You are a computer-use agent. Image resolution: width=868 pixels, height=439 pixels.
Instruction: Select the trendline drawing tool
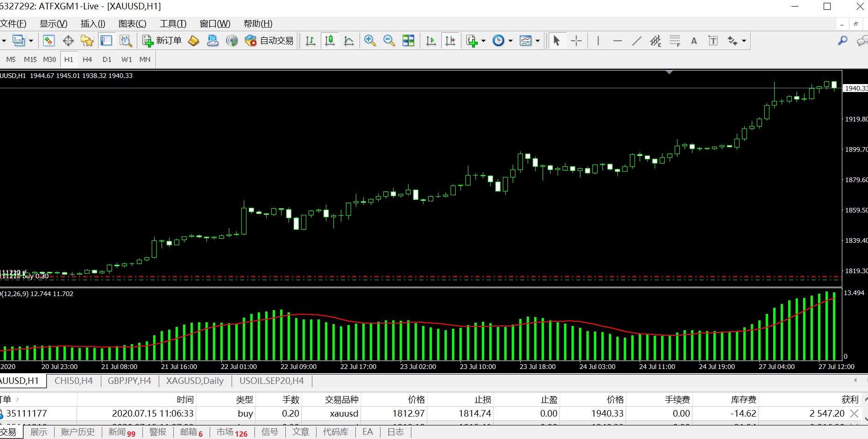[x=636, y=41]
